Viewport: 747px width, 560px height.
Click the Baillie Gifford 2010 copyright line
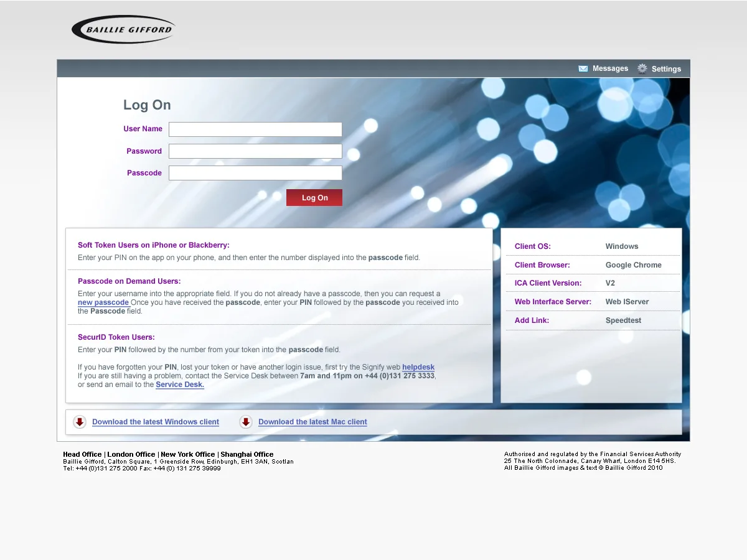(x=583, y=468)
